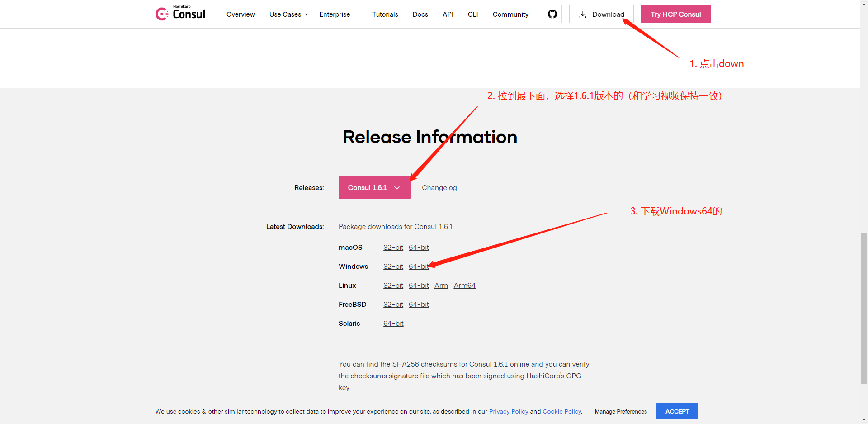Open the HashiCorp's GPG key link
Screen dimensions: 868x424
554,376
